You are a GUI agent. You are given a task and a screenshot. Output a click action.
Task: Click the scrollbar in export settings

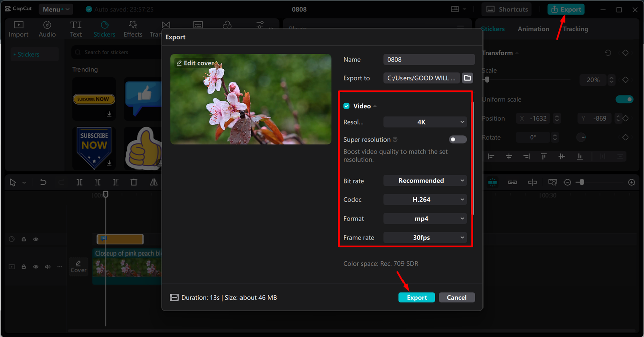pyautogui.click(x=471, y=158)
